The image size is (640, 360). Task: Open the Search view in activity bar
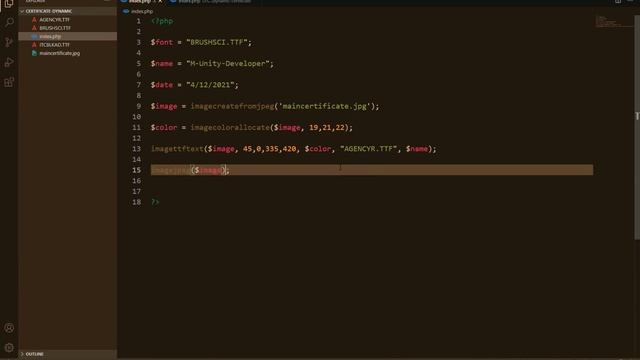pyautogui.click(x=9, y=22)
